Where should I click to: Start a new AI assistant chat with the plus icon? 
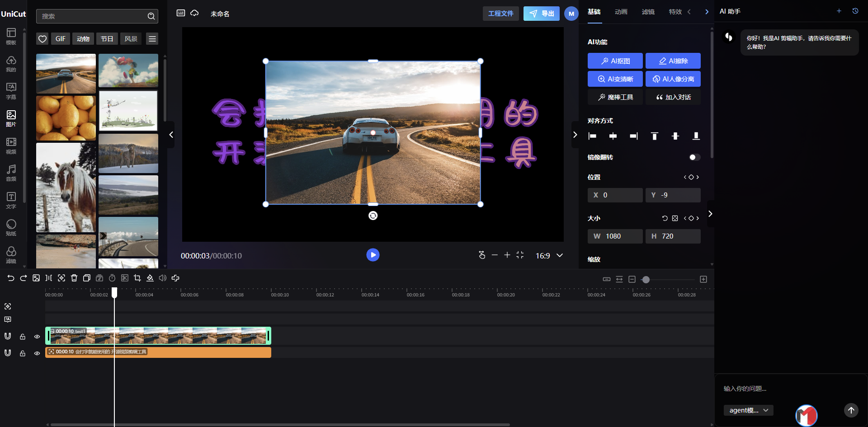[x=839, y=11]
